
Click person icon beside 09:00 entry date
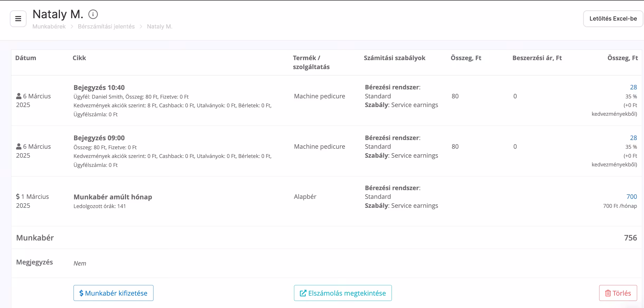(19, 146)
